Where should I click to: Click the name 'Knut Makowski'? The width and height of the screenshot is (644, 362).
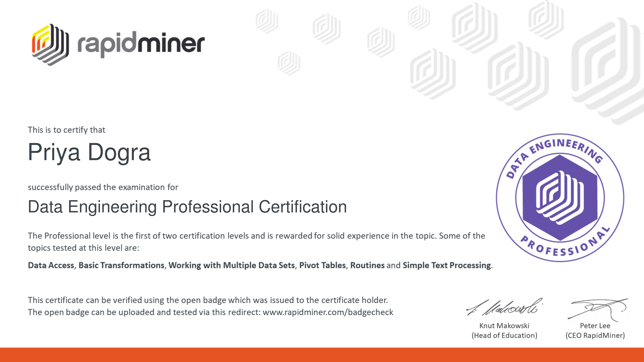504,326
